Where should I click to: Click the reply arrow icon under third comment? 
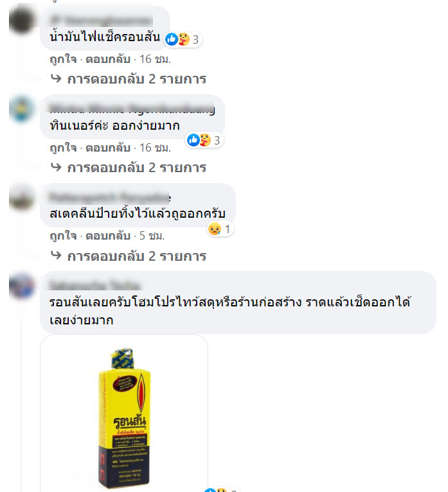(56, 255)
